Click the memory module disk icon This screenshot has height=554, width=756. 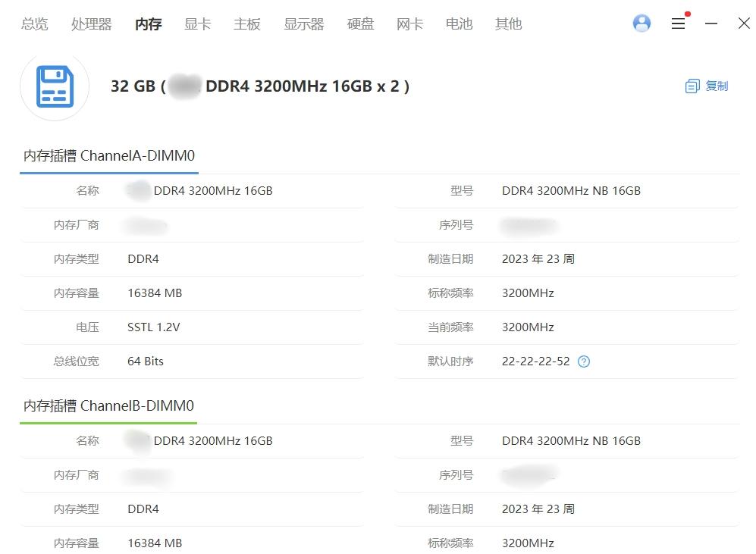[55, 86]
